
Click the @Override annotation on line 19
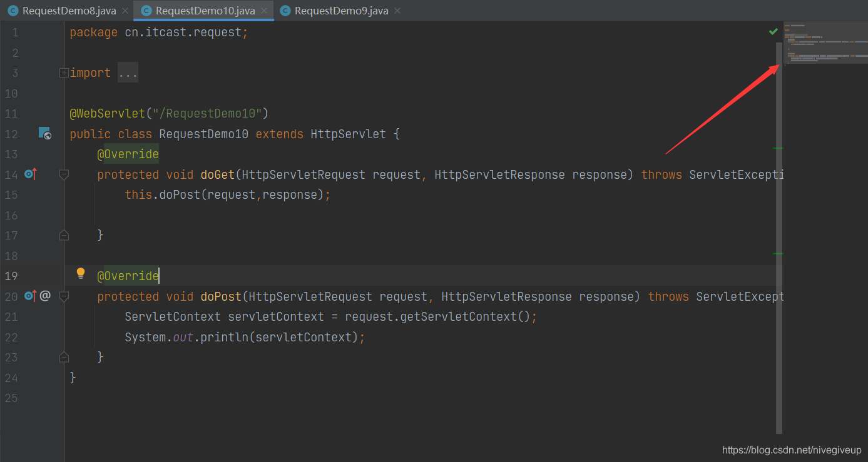coord(128,276)
